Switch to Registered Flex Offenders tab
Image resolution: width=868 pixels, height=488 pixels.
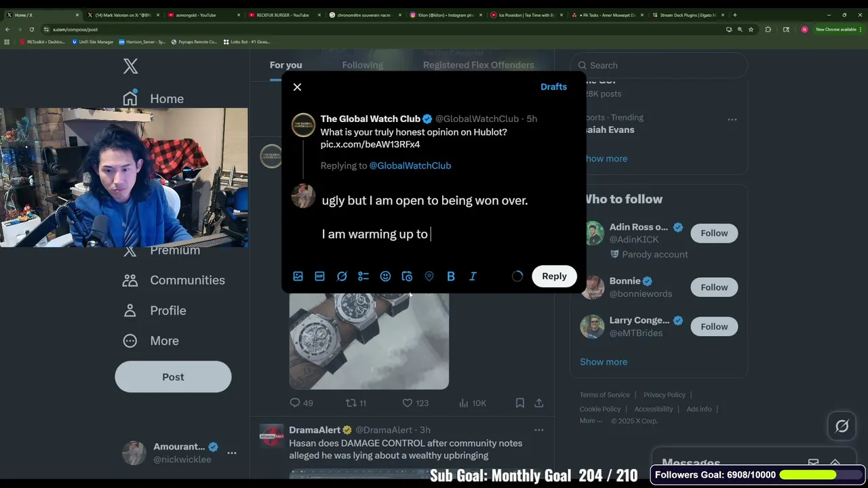[x=479, y=65]
